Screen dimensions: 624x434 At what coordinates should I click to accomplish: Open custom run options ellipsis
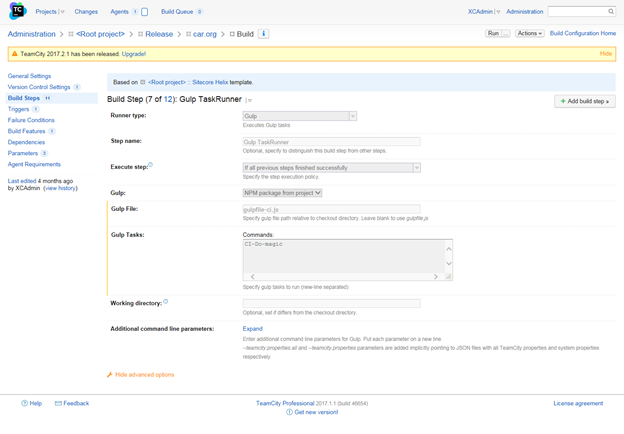[505, 33]
